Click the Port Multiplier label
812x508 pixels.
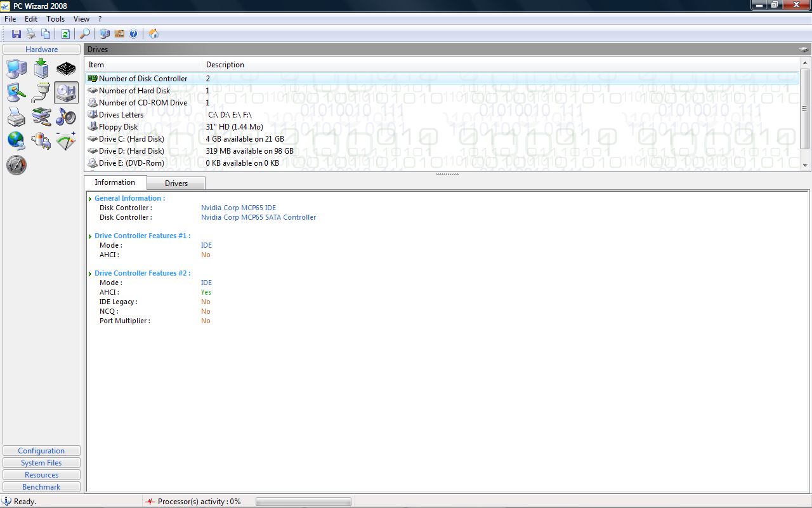pos(125,321)
